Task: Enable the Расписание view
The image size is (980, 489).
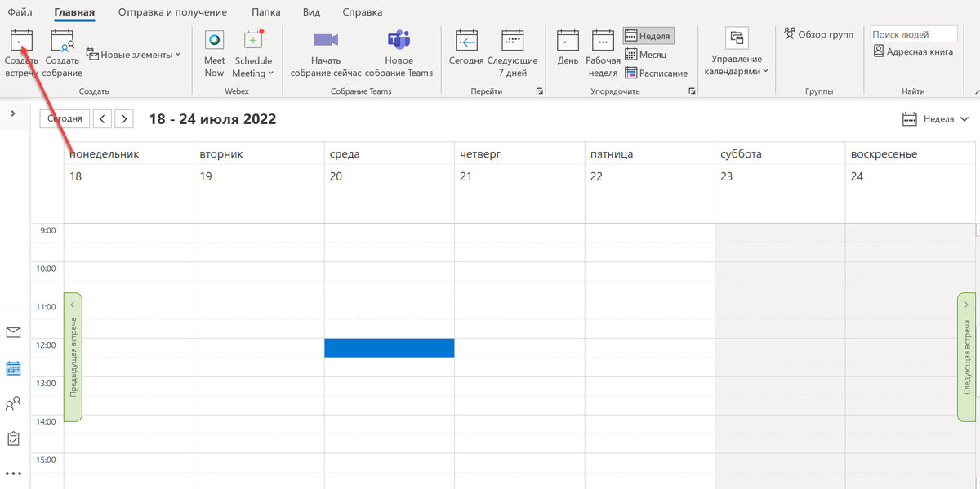Action: 657,73
